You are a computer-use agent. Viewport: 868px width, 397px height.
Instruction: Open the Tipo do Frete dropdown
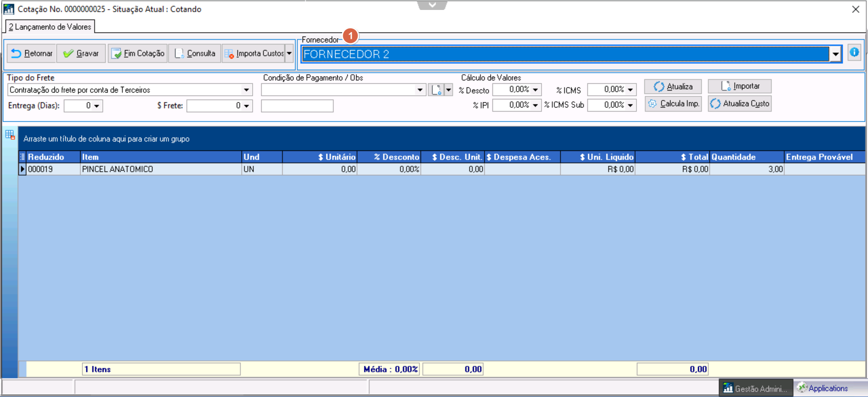click(x=246, y=90)
